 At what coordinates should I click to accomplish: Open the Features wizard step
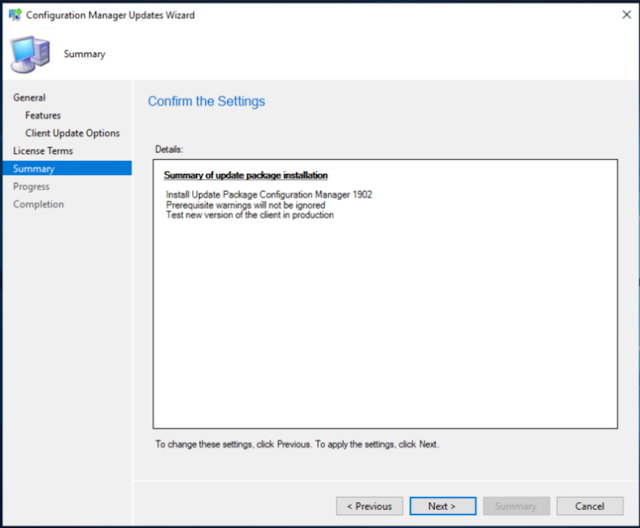pyautogui.click(x=43, y=115)
